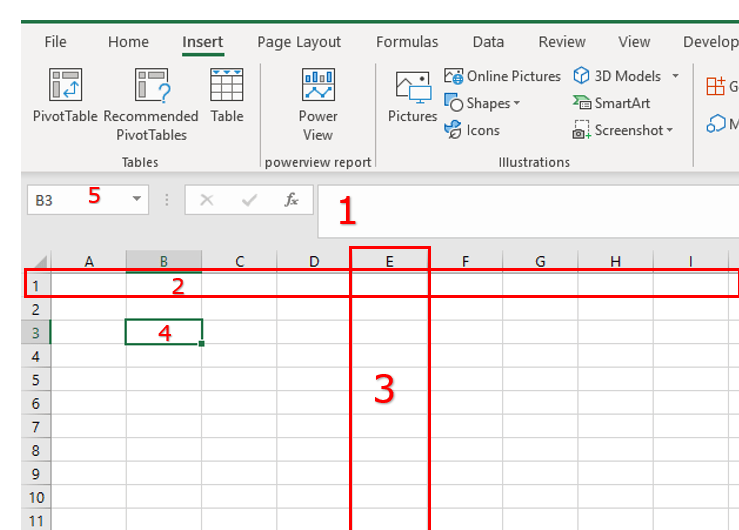Image resolution: width=739 pixels, height=530 pixels.
Task: Click inside the formula bar
Action: (x=528, y=212)
